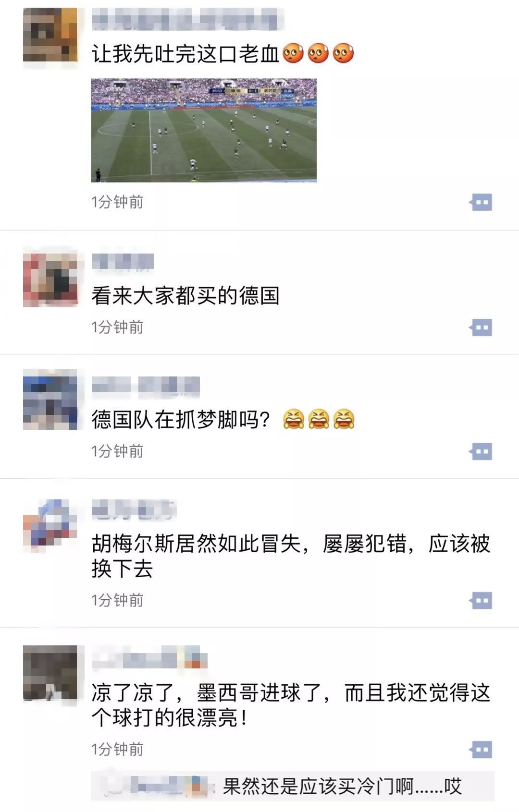Open comment menu on 凉了凉了 post

pyautogui.click(x=481, y=749)
